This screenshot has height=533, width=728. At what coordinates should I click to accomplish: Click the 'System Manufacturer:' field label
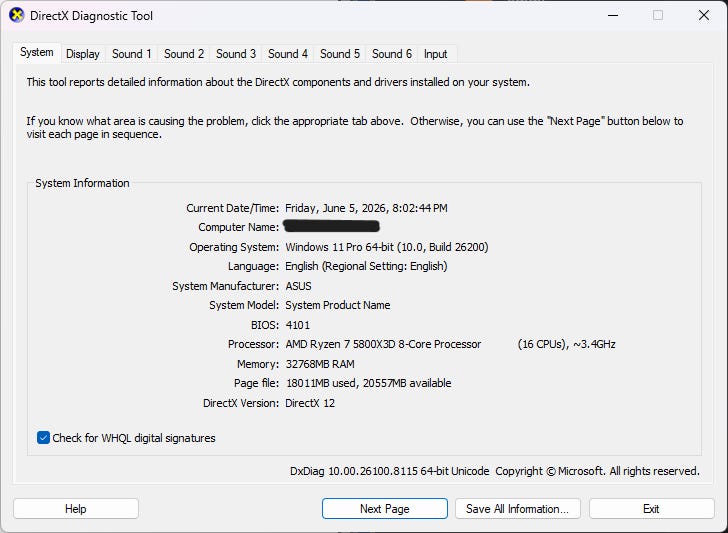click(x=226, y=286)
